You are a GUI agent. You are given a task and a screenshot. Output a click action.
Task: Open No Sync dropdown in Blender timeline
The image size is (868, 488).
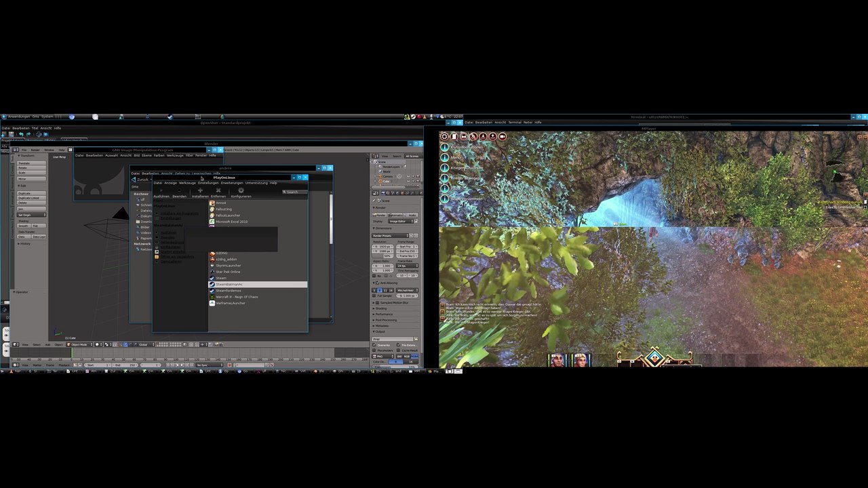click(x=211, y=365)
